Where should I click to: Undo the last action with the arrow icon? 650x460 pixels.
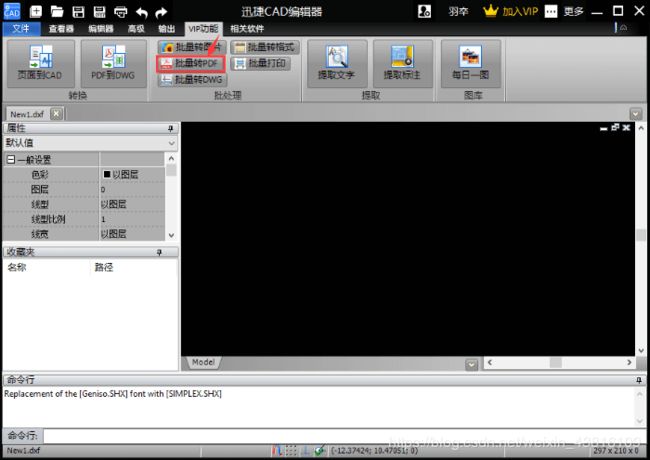point(142,13)
